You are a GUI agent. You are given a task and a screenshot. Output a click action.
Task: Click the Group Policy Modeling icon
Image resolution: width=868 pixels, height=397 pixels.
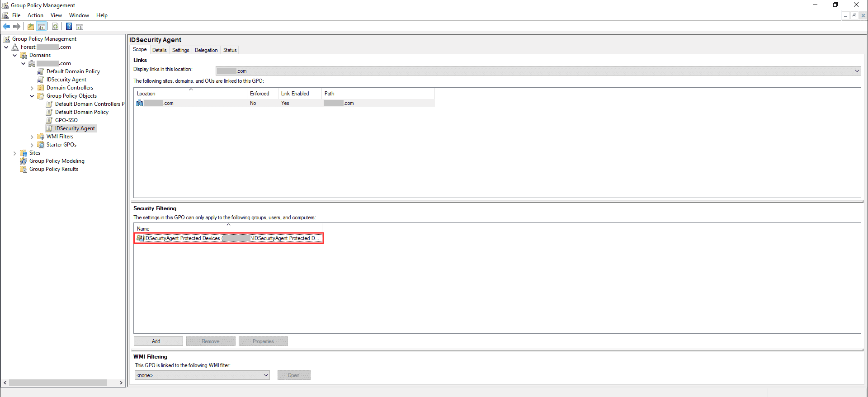(x=24, y=161)
